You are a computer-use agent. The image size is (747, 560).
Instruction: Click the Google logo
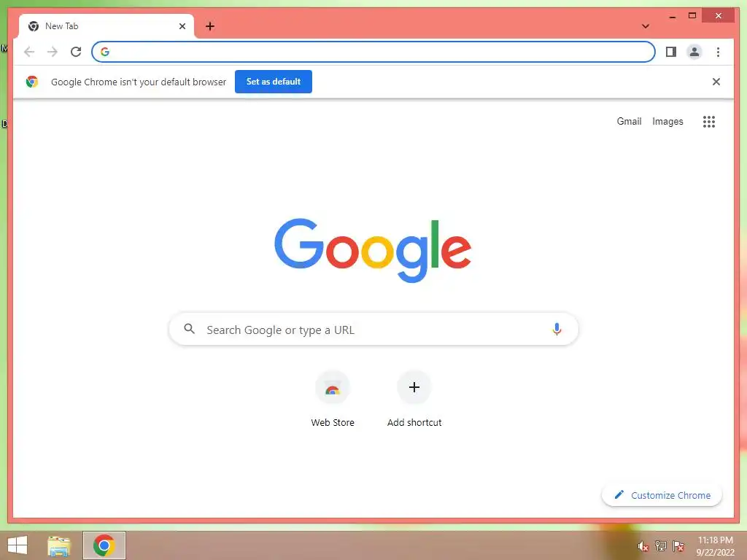373,250
